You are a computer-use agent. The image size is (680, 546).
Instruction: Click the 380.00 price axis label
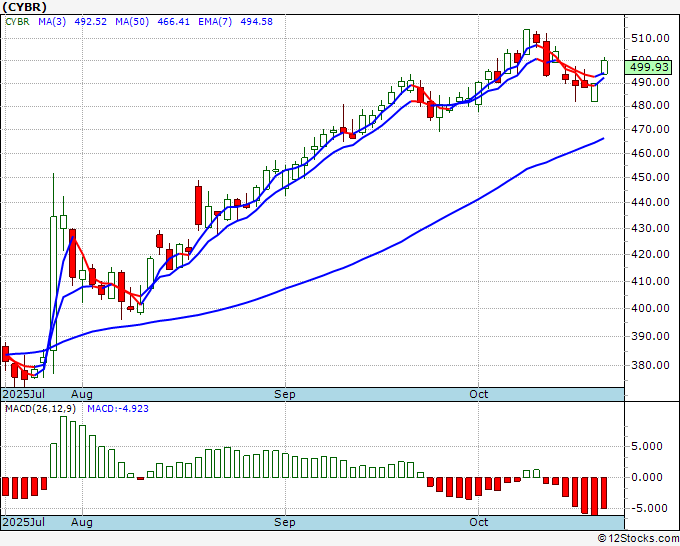pyautogui.click(x=650, y=365)
